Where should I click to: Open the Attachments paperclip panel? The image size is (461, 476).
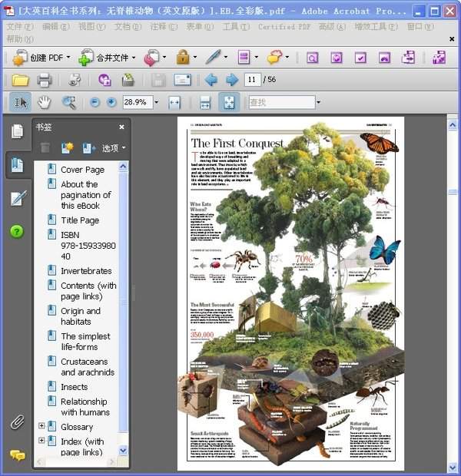(18, 422)
